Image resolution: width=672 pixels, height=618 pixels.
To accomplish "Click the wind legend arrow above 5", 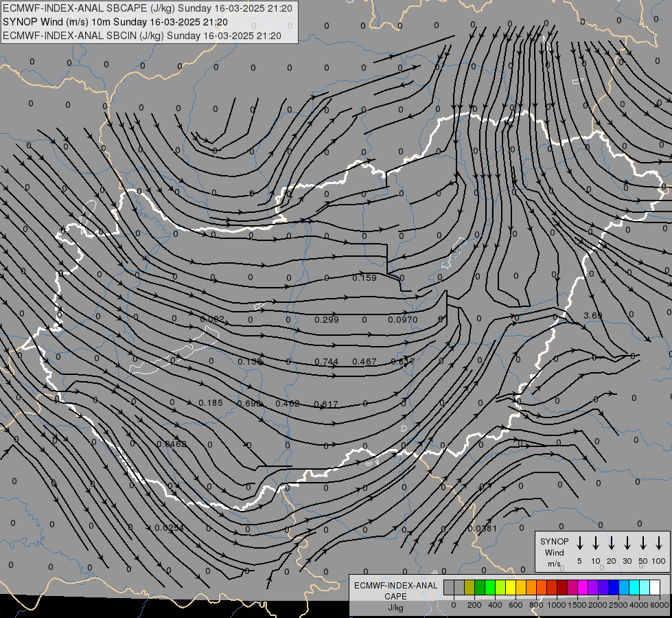I will tap(579, 543).
